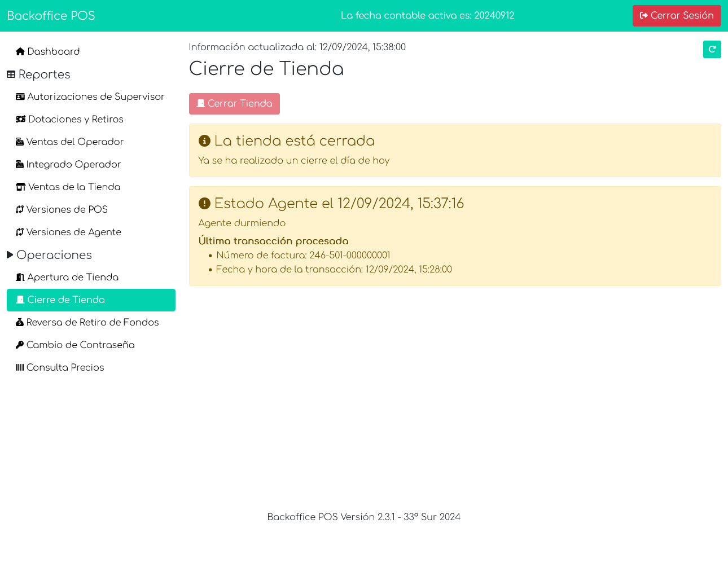Click the Número de factura line
Viewport: 728px width, 576px height.
(303, 256)
